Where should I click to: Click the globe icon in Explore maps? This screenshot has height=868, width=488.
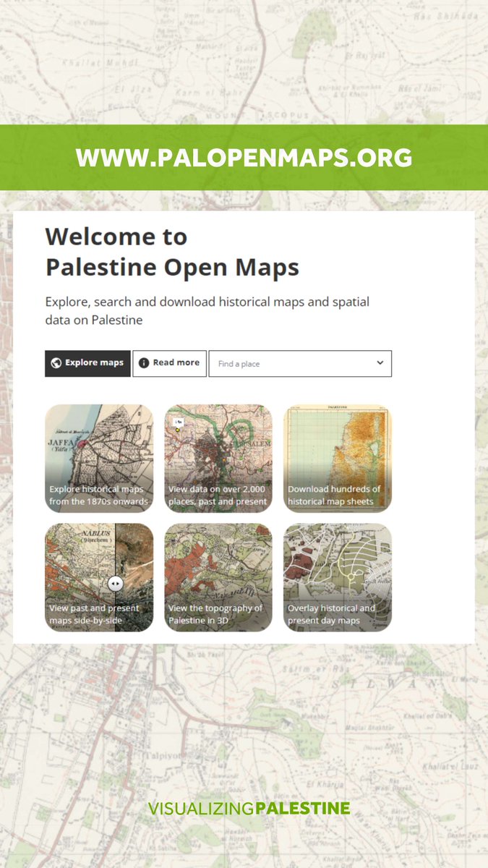56,363
